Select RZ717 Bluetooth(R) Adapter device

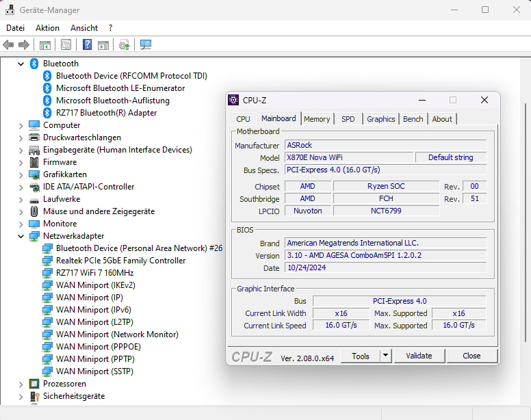(106, 113)
